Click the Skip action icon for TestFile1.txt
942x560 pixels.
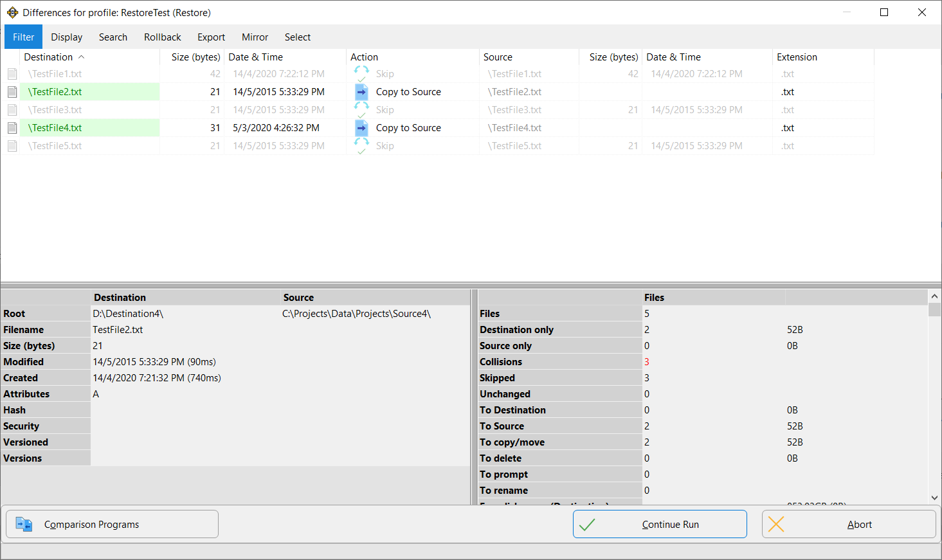click(x=362, y=74)
